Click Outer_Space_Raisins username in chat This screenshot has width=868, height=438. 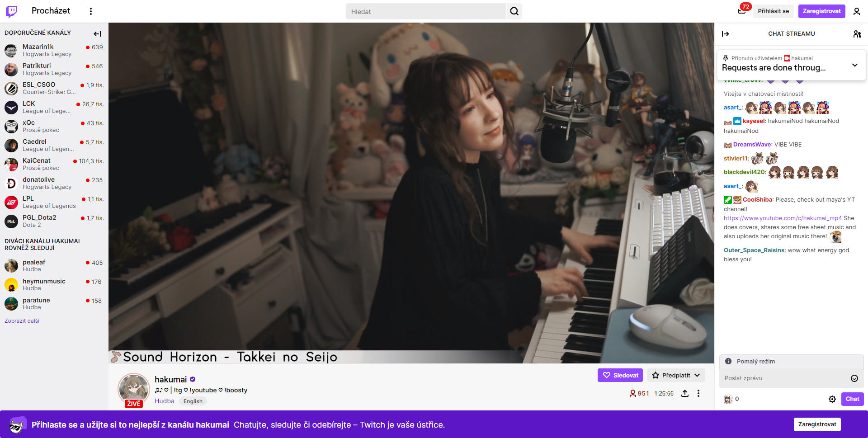(x=754, y=250)
